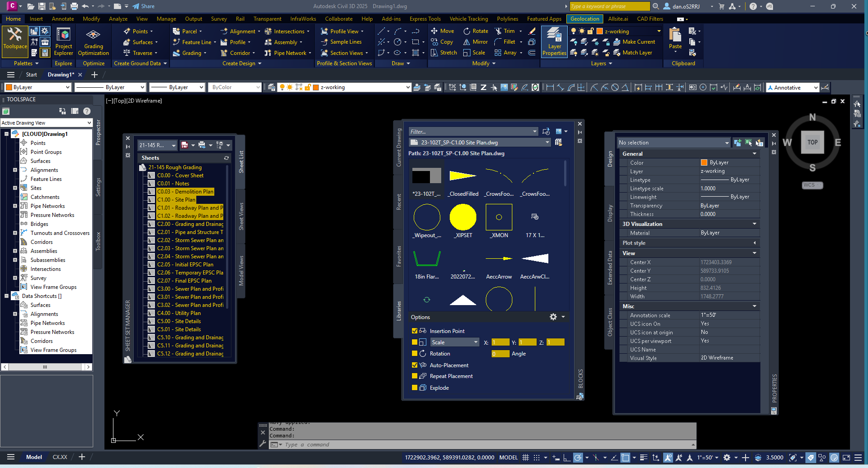Switch to the Analyze ribbon tab
This screenshot has height=468, width=868.
118,19
